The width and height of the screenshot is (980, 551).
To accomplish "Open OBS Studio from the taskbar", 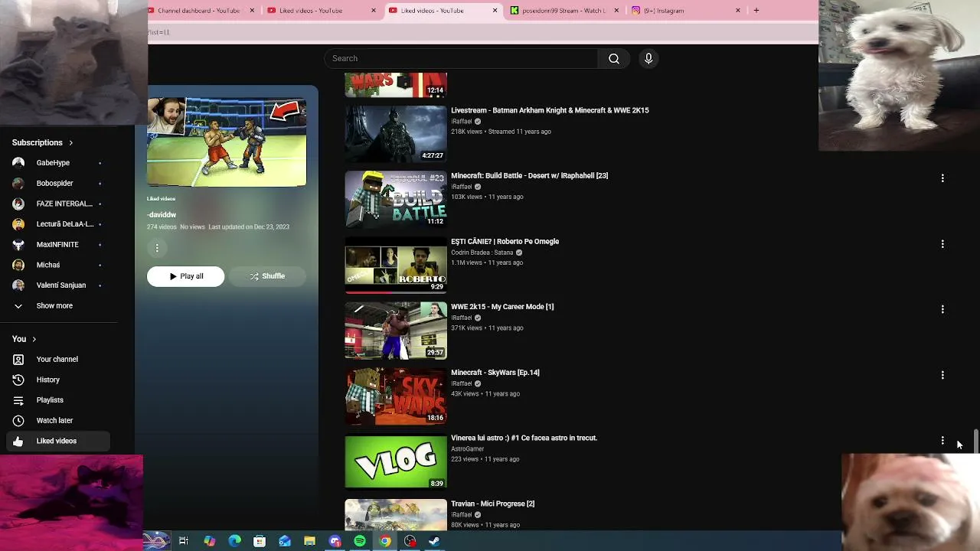I will [410, 541].
